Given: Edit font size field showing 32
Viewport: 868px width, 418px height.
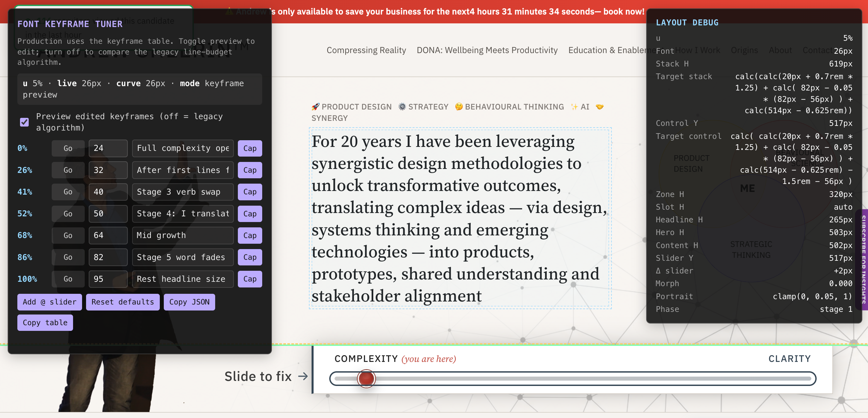Looking at the screenshot, I should click(x=108, y=170).
